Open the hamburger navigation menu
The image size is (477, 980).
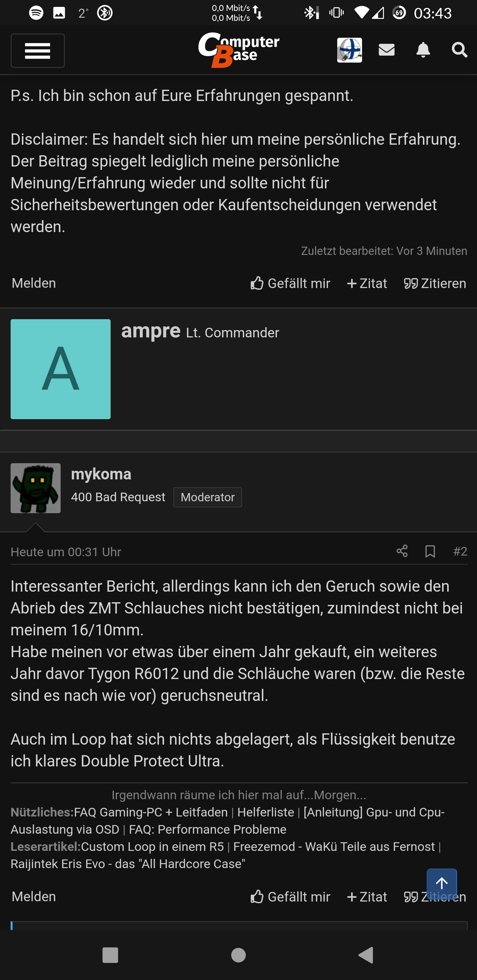tap(37, 51)
